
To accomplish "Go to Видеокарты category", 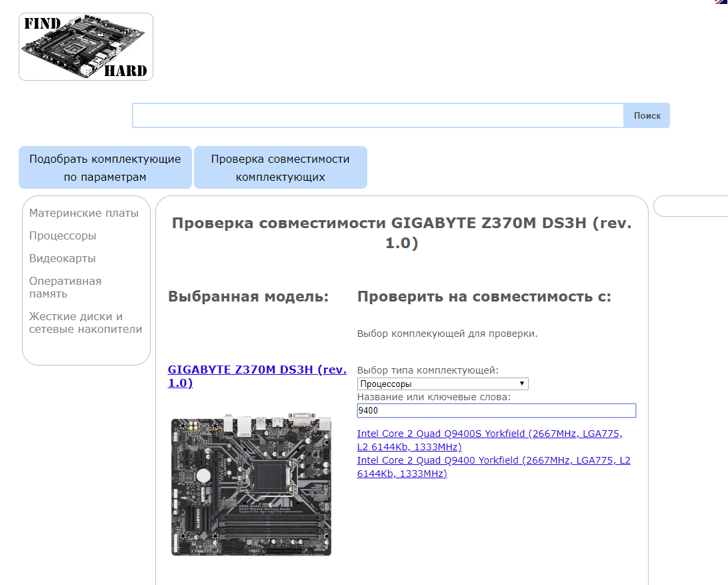I will 63,258.
